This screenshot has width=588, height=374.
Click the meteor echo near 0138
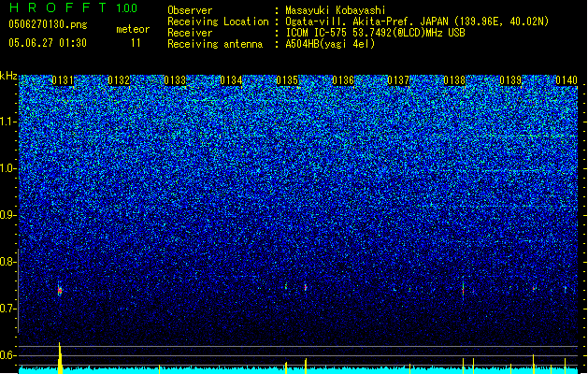[463, 290]
